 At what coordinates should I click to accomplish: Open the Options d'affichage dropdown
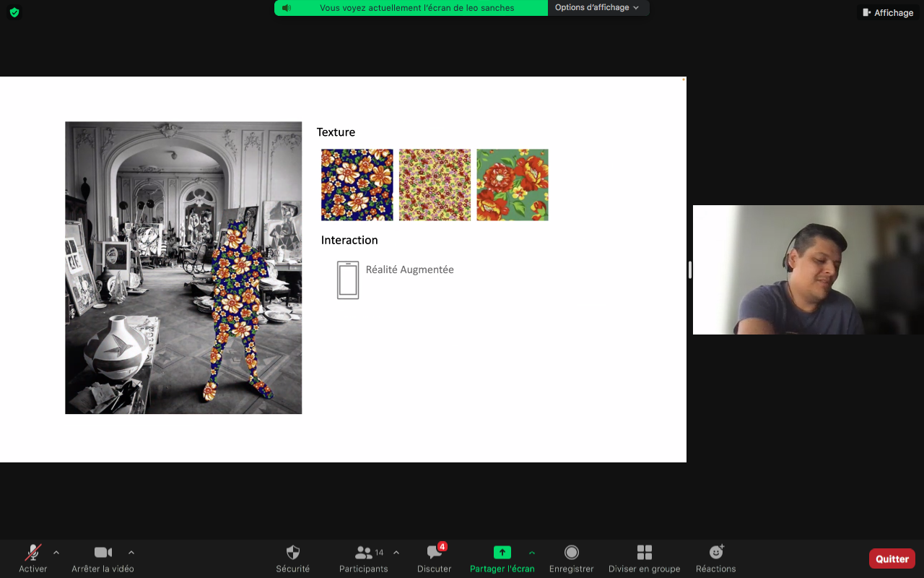coord(597,8)
